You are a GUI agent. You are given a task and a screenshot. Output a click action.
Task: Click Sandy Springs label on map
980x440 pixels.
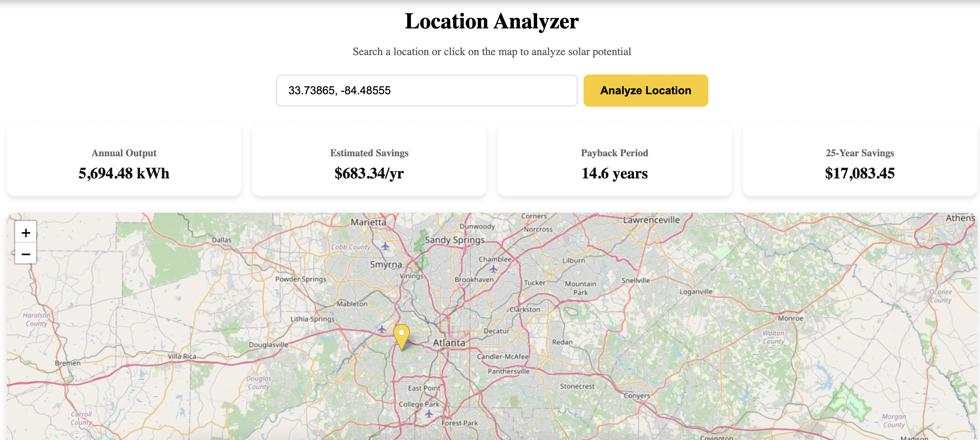coord(454,240)
